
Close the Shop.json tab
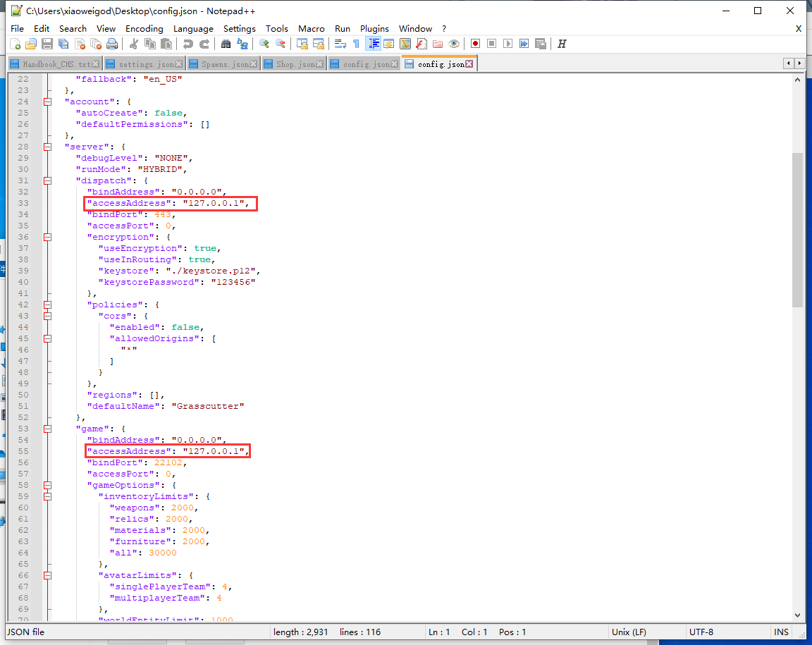pyautogui.click(x=320, y=64)
